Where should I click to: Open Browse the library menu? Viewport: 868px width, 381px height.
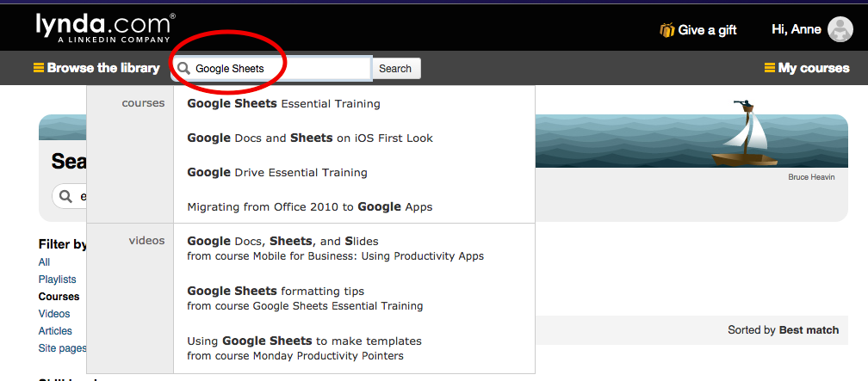103,68
